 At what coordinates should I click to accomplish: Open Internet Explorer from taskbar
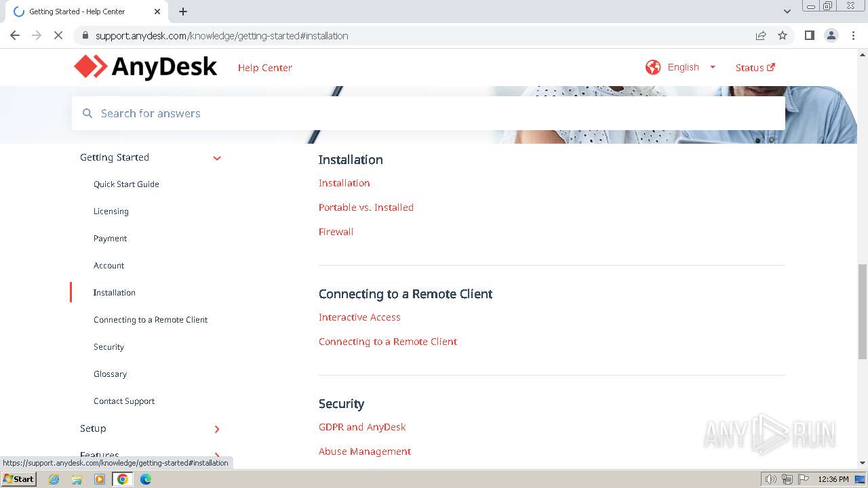tap(54, 479)
